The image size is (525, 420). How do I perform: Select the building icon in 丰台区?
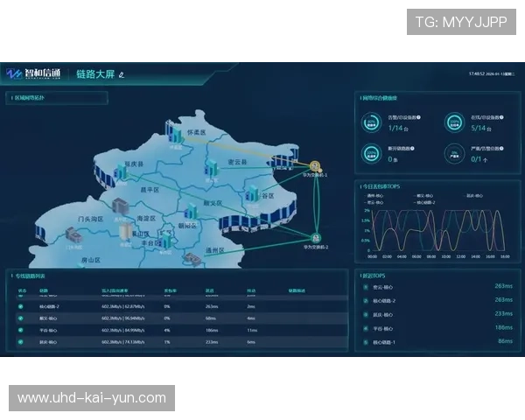tap(165, 241)
